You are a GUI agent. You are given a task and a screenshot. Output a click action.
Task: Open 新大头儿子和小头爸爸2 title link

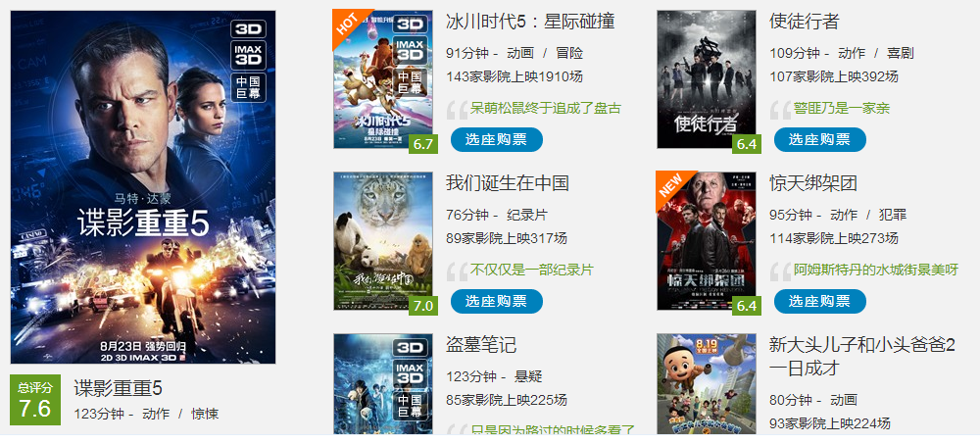coord(861,356)
